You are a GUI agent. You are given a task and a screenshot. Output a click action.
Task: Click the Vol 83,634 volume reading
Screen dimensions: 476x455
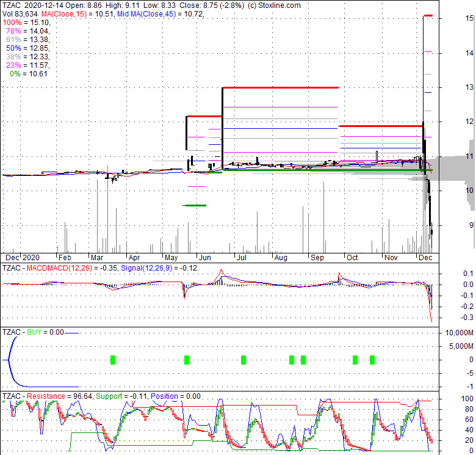[x=20, y=13]
